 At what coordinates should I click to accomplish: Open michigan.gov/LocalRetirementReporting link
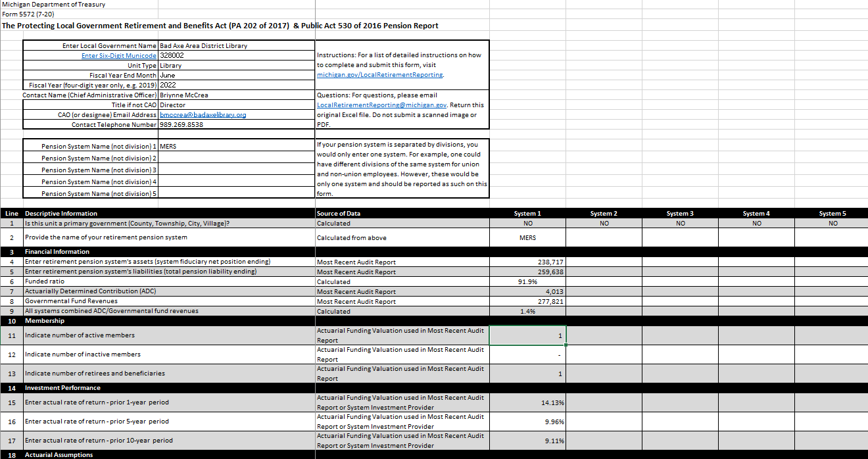[x=380, y=75]
